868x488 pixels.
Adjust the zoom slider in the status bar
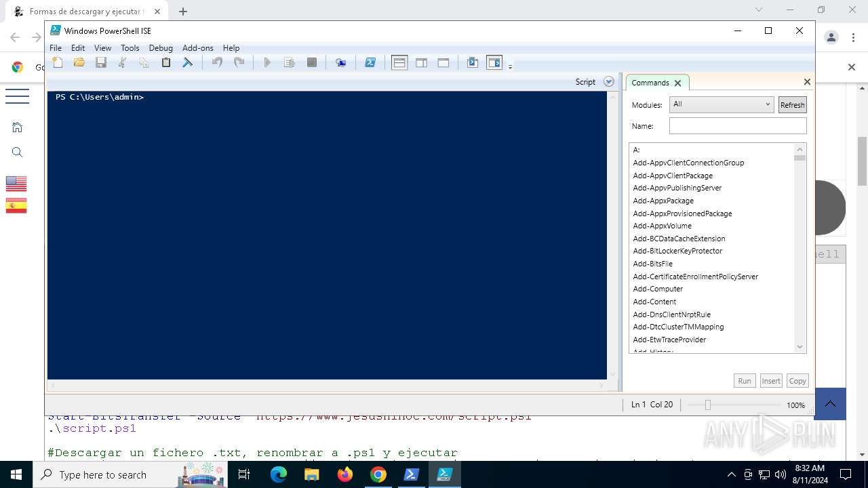click(x=707, y=405)
